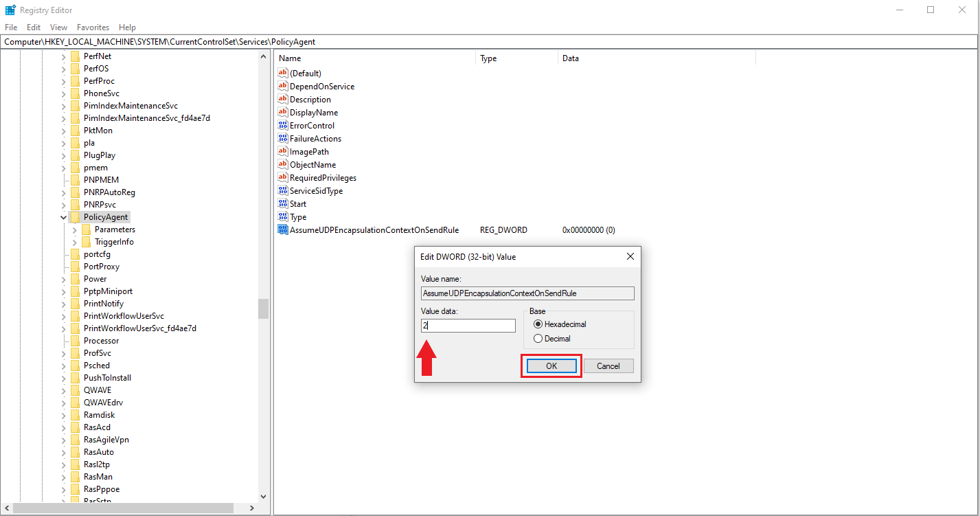Click the tree pane vertical scrollbar thumb
The width and height of the screenshot is (980, 516).
(x=263, y=309)
